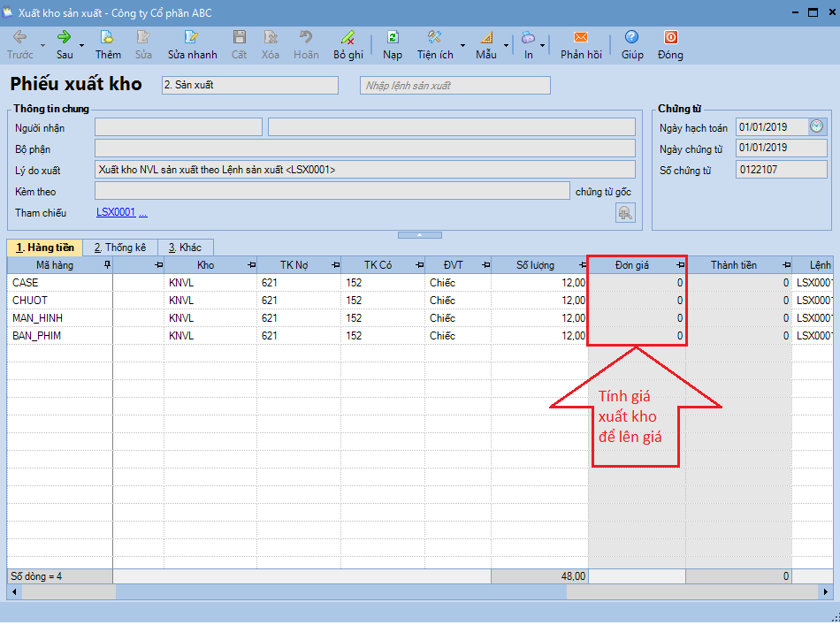Click the Bỏ ghi (unpost) icon

click(348, 37)
